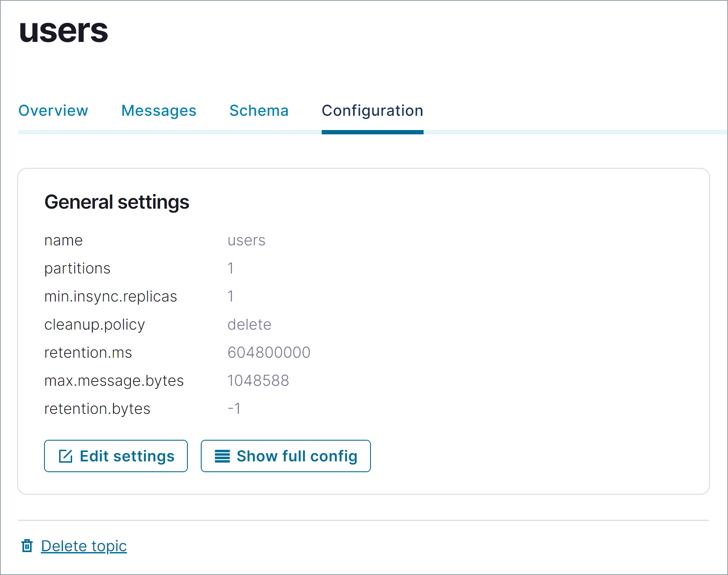The width and height of the screenshot is (728, 575).
Task: Click the list icon in Show full config
Action: [x=222, y=456]
